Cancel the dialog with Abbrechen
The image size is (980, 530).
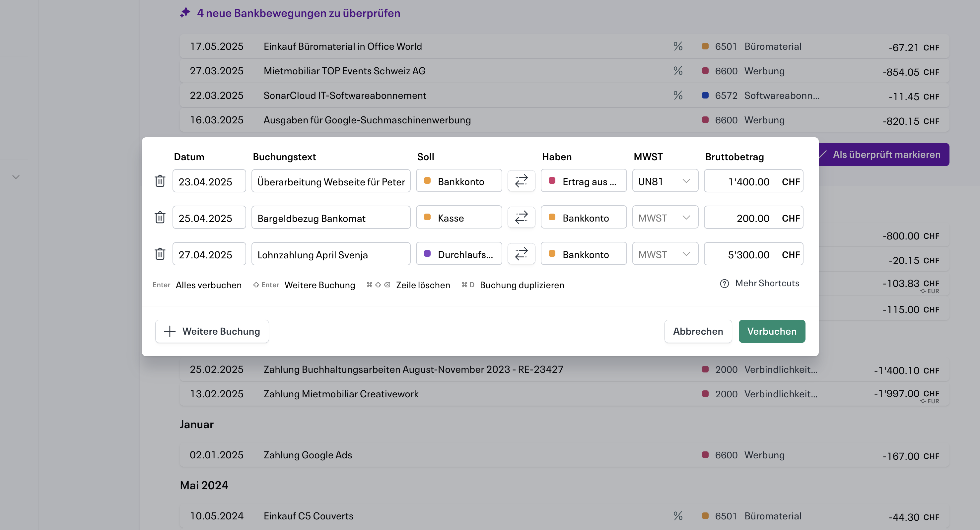tap(698, 331)
